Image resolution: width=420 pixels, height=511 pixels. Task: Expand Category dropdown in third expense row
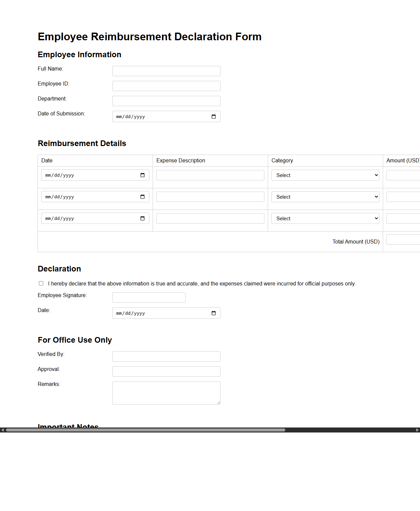[325, 219]
